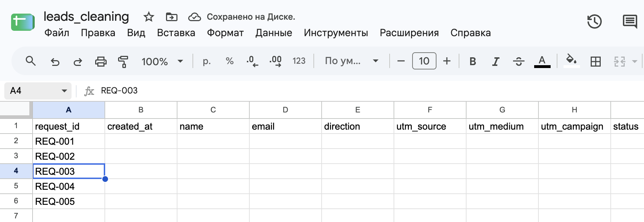Expand the name box dropdown arrow

coord(64,91)
